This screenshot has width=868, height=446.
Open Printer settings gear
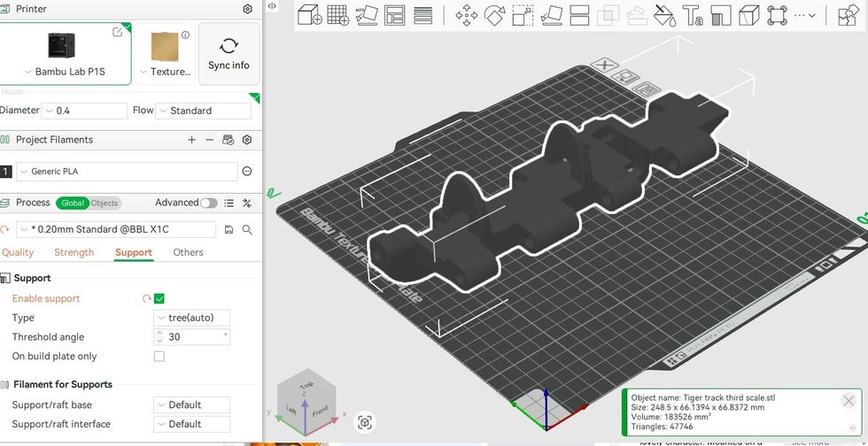coord(247,9)
